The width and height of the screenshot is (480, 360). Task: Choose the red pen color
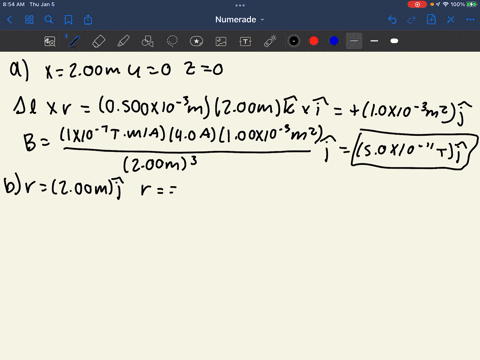coord(314,41)
